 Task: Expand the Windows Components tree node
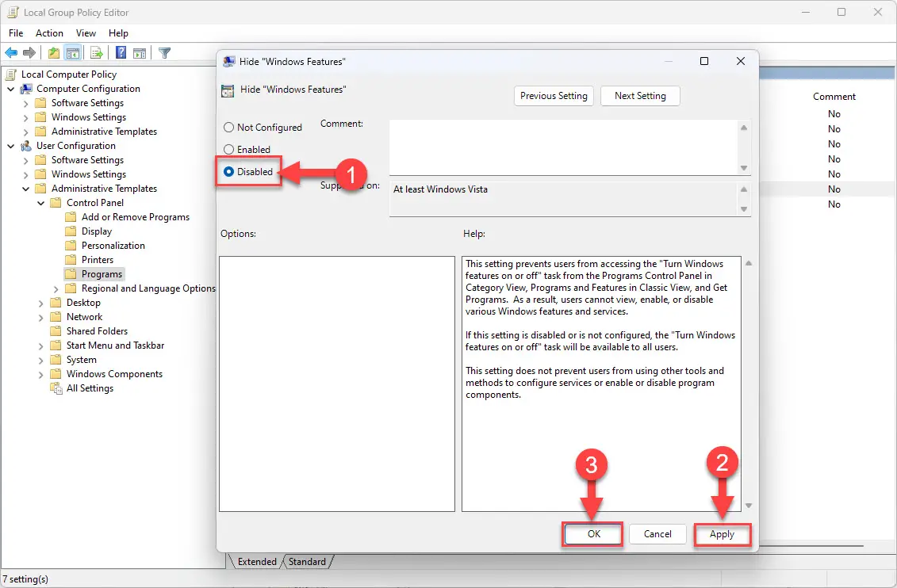(x=41, y=373)
